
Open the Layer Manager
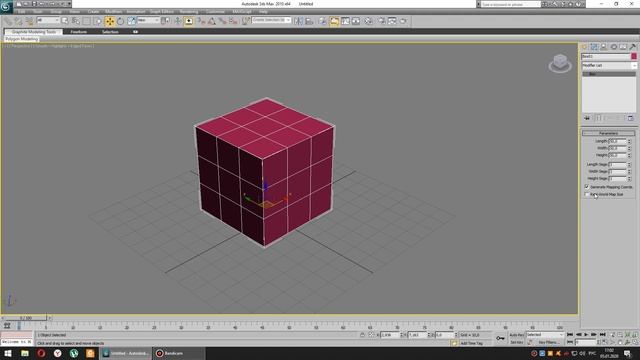coord(323,21)
